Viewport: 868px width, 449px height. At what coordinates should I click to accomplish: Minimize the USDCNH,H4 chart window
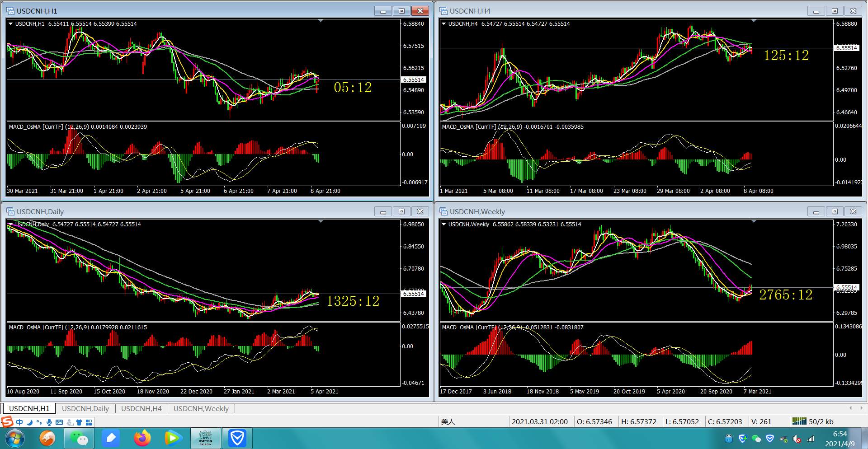816,11
